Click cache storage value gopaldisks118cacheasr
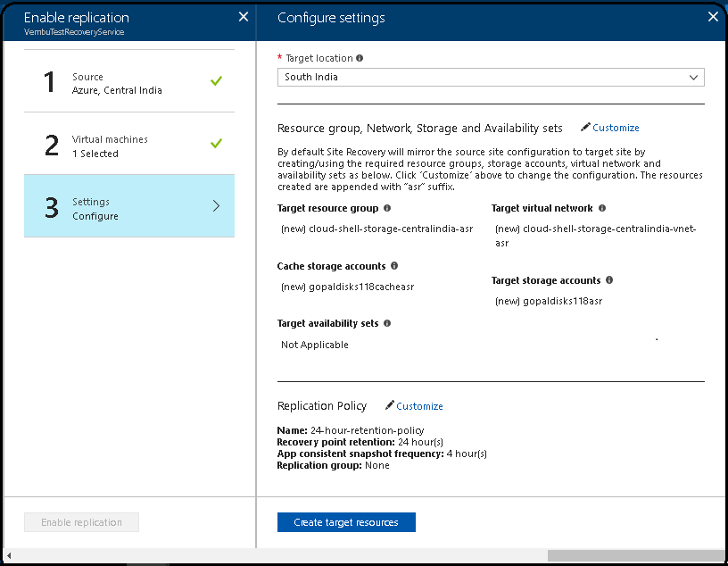This screenshot has width=728, height=566. tap(348, 287)
